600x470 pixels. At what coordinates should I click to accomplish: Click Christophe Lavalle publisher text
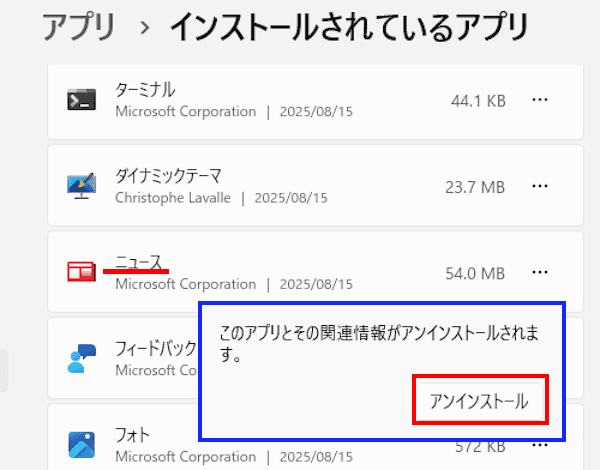click(x=173, y=198)
